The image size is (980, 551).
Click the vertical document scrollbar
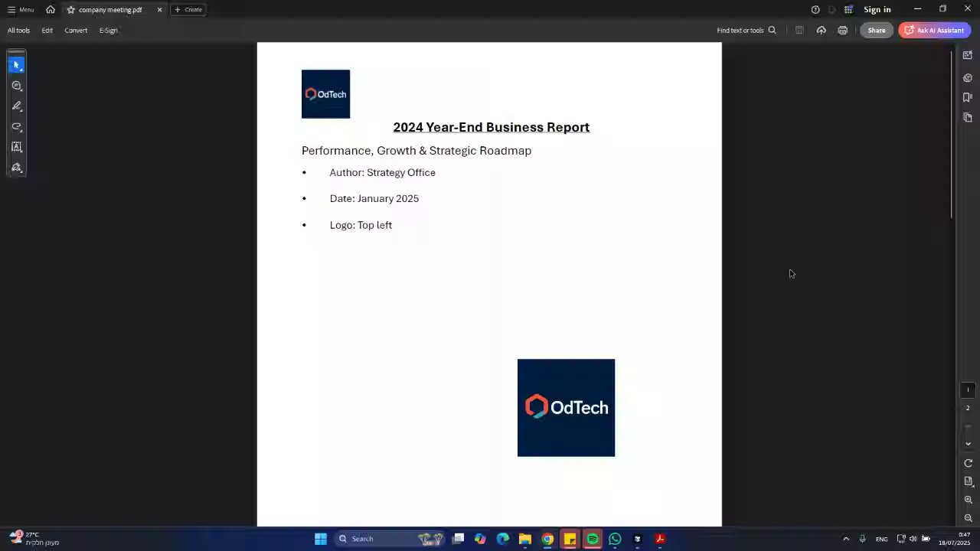click(x=952, y=135)
